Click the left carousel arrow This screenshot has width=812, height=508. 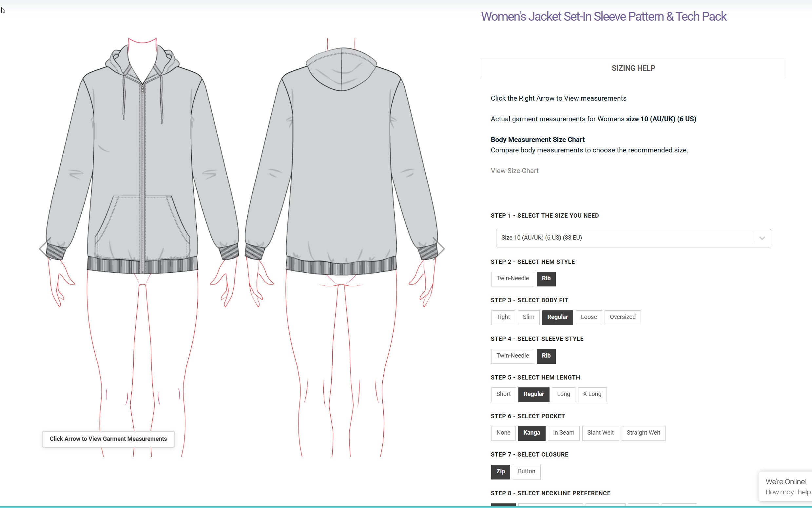click(x=45, y=249)
